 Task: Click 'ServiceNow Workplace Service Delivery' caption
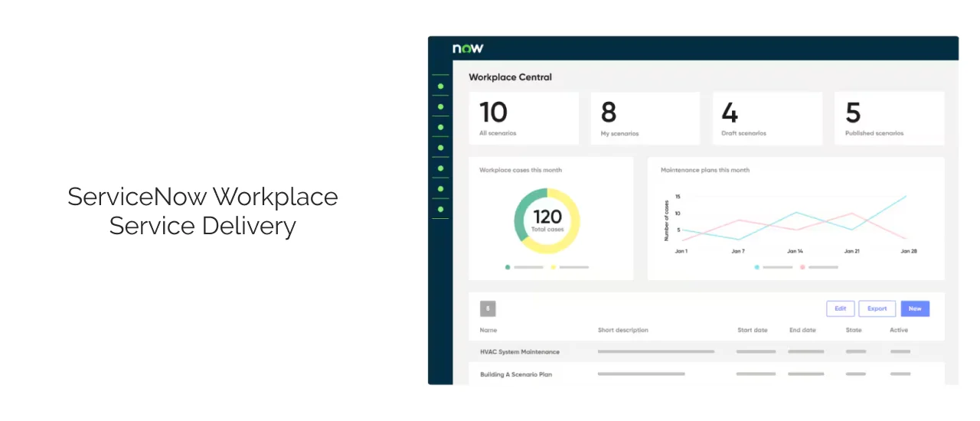(203, 211)
